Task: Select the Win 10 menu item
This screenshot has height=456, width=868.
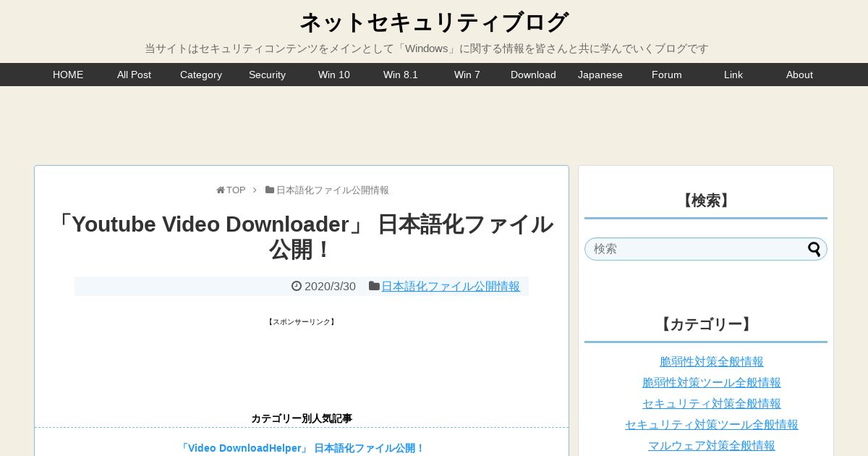Action: [x=334, y=75]
